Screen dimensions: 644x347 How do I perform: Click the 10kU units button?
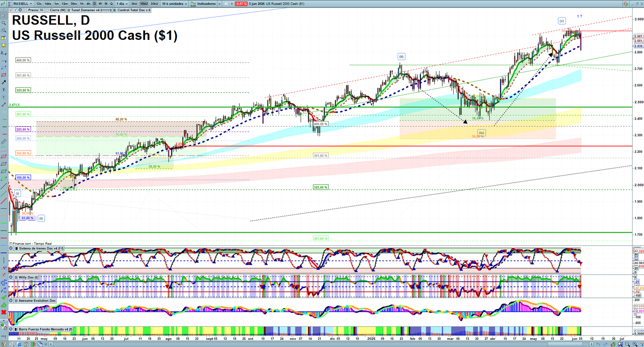tap(144, 4)
